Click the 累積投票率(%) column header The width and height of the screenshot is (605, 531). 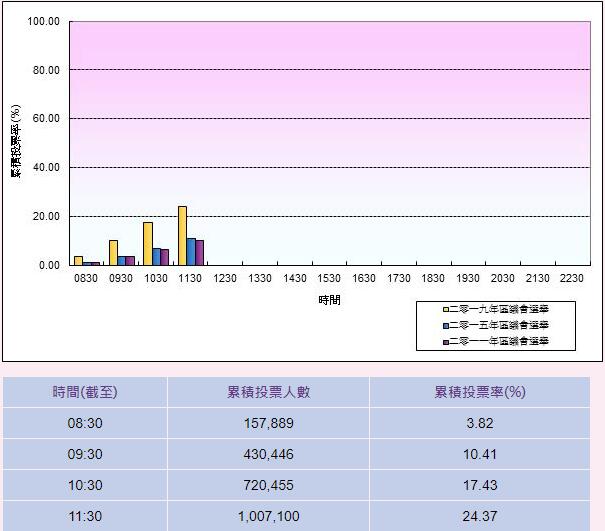[x=479, y=392]
